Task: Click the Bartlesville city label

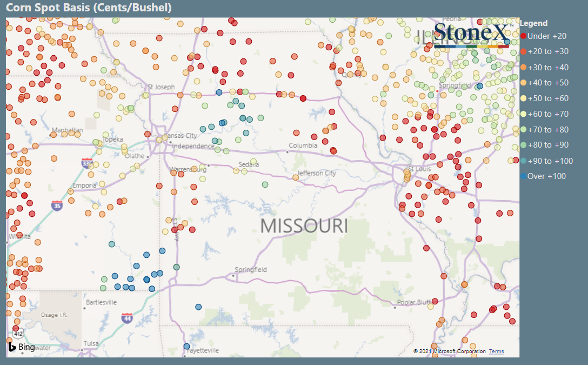Action: tap(101, 302)
